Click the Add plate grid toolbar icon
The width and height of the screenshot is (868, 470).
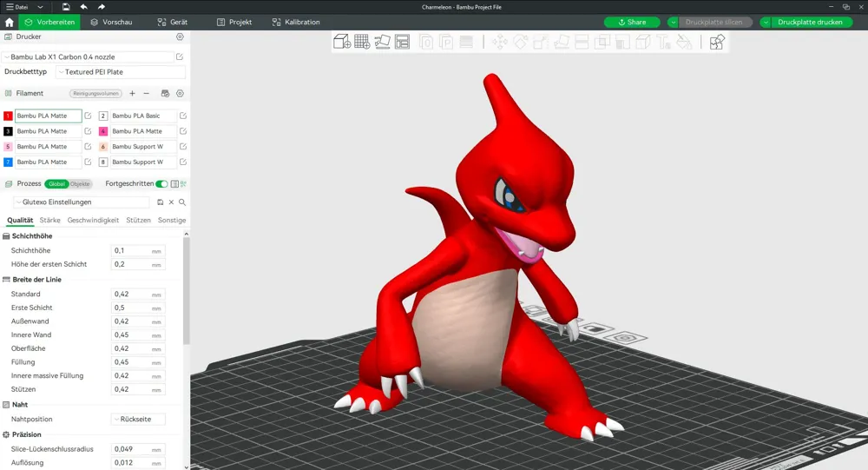[362, 42]
